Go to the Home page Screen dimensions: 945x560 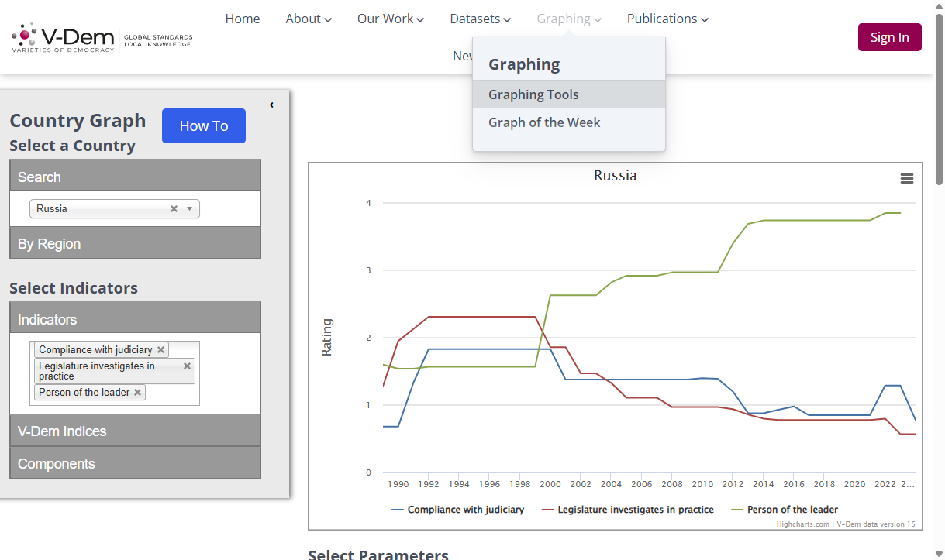point(243,19)
